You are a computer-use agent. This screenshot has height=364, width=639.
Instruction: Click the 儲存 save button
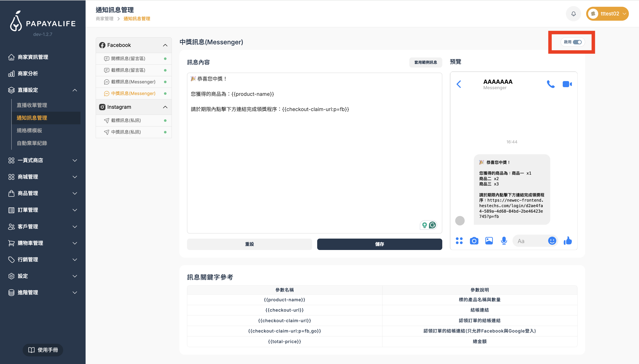379,244
